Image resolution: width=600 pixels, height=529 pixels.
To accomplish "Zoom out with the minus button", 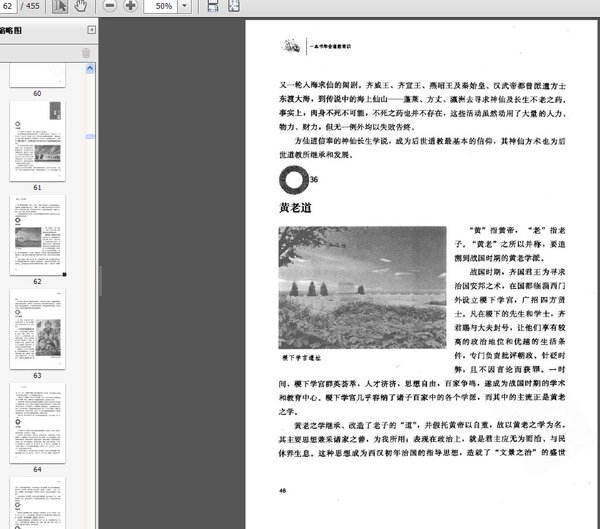I will [109, 6].
